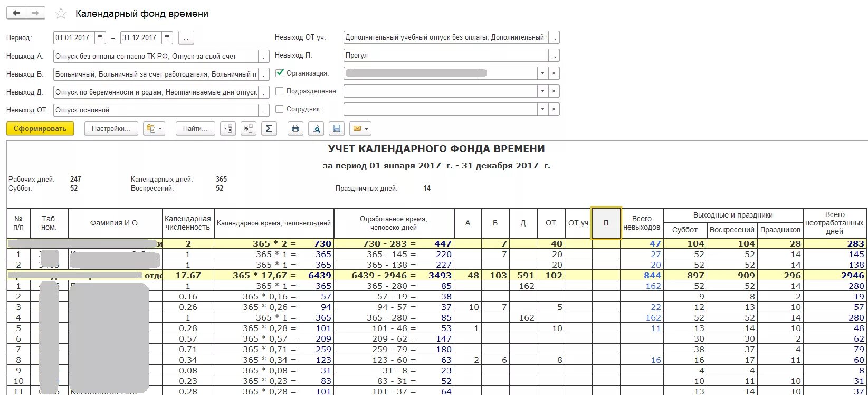Open selection list for Невыход П
The image size is (868, 395).
click(x=554, y=55)
